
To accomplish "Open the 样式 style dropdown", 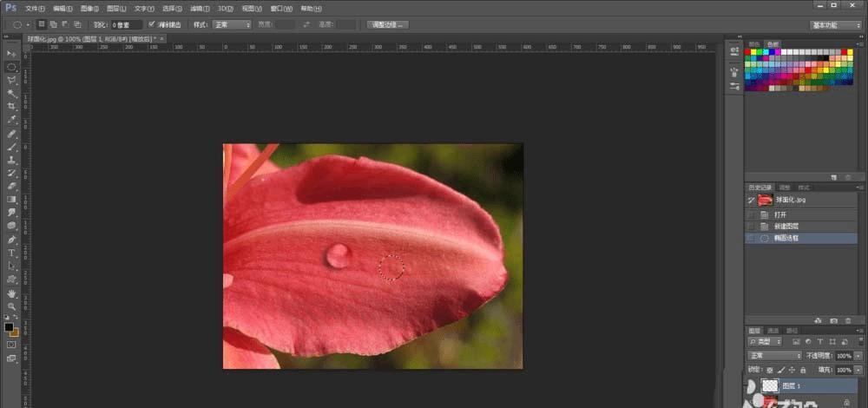I will pos(232,24).
